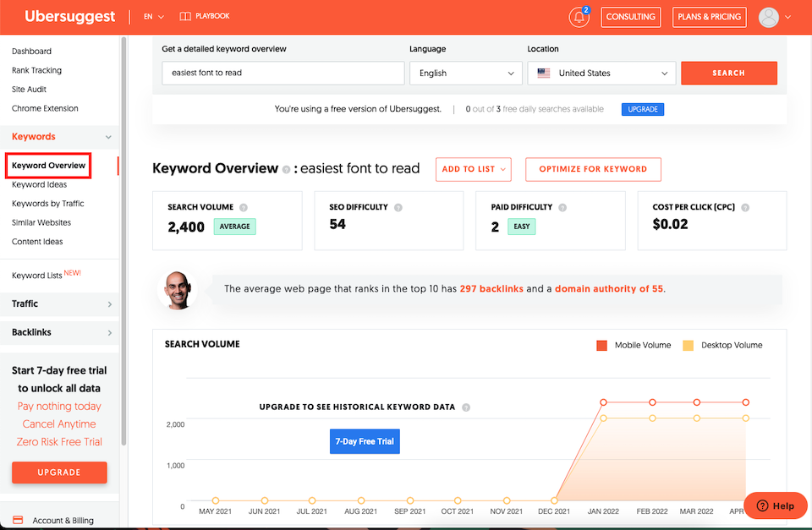The width and height of the screenshot is (812, 530).
Task: Click the Cost Per Click info icon
Action: click(745, 207)
